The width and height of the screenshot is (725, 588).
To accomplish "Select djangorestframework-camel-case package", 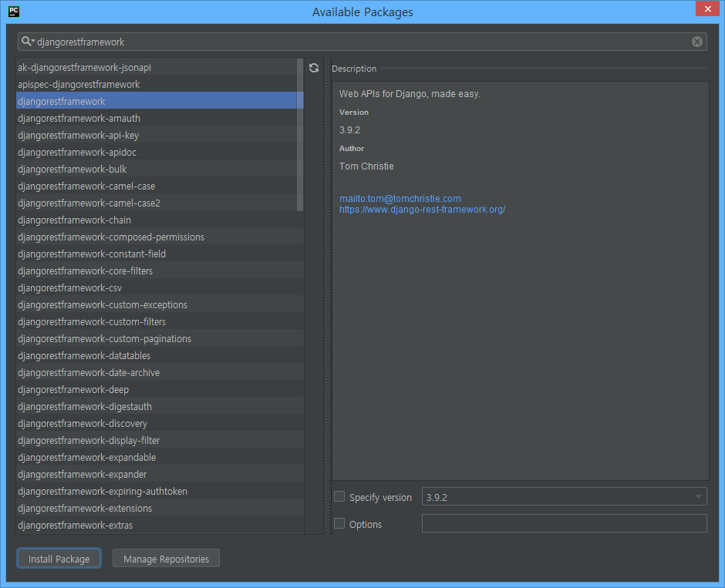I will point(160,186).
